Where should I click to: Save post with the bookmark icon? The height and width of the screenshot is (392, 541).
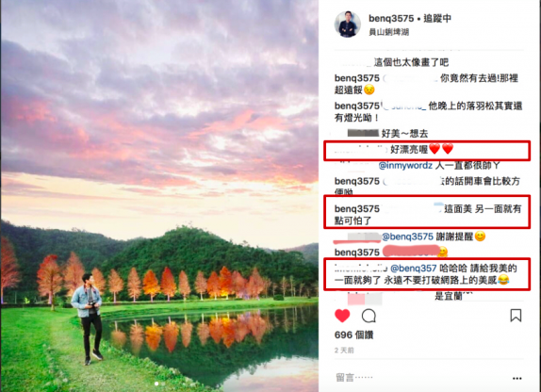pyautogui.click(x=516, y=315)
